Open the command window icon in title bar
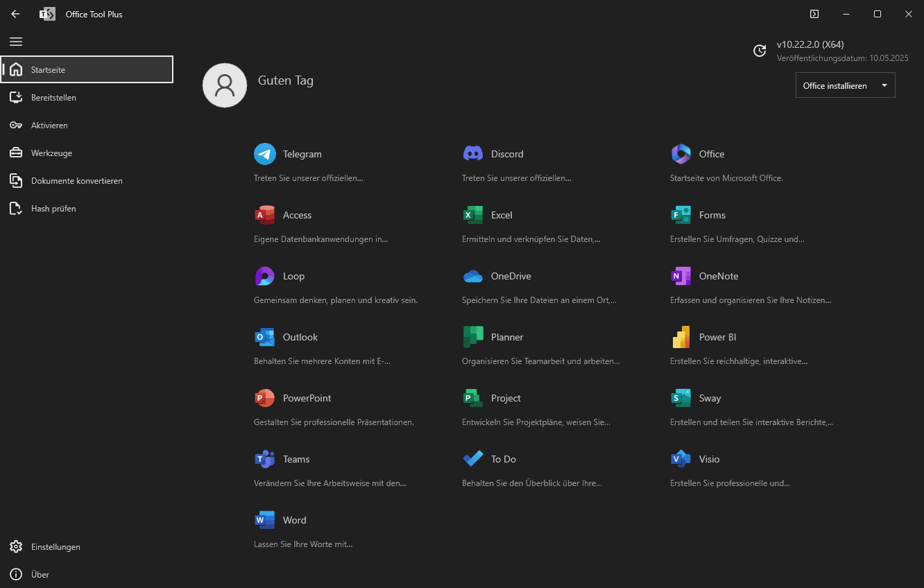This screenshot has width=924, height=588. [x=814, y=14]
